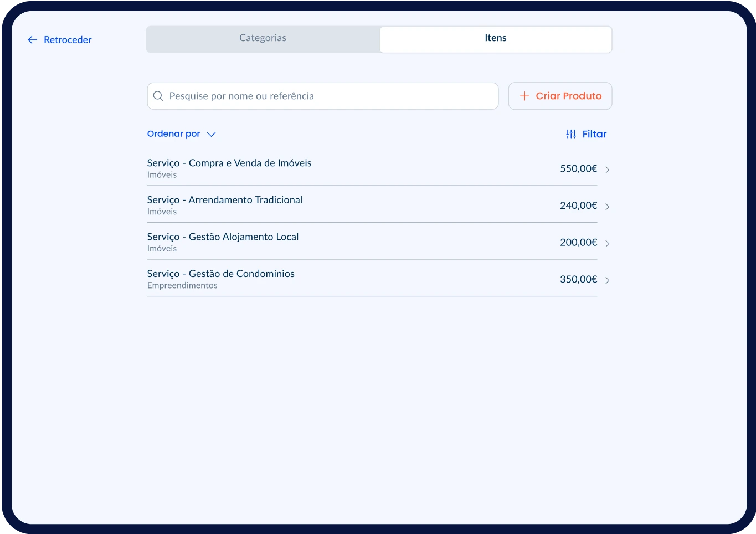Open chevron for Gestão Alojamento Local
This screenshot has width=756, height=534.
click(607, 243)
